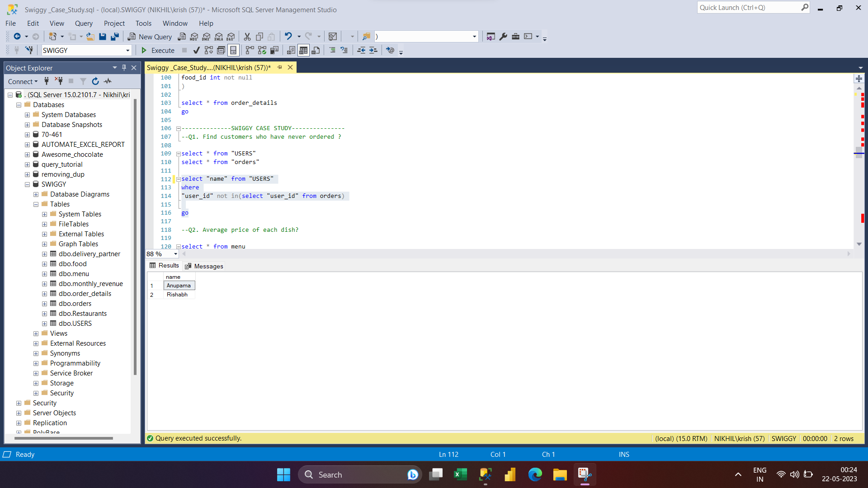Open the Toolbox icon

click(515, 37)
